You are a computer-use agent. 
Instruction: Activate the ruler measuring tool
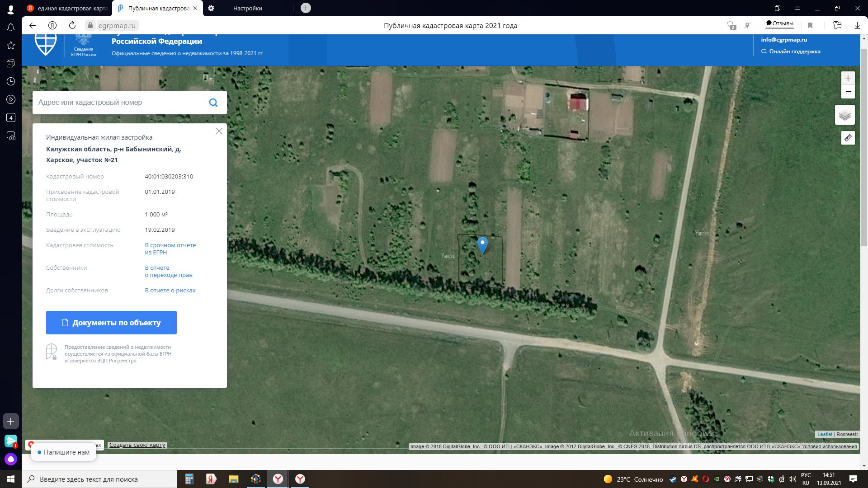(848, 138)
